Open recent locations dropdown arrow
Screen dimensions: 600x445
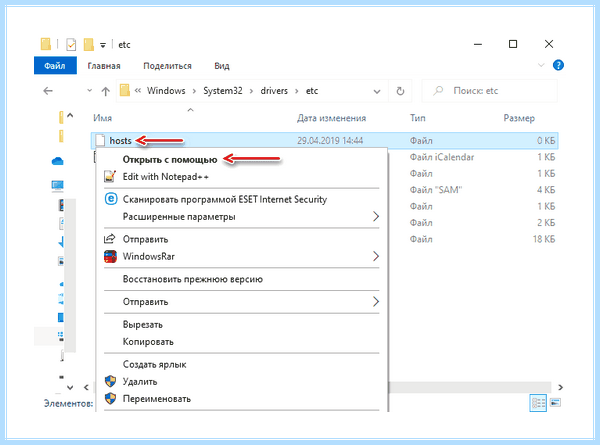pyautogui.click(x=90, y=91)
